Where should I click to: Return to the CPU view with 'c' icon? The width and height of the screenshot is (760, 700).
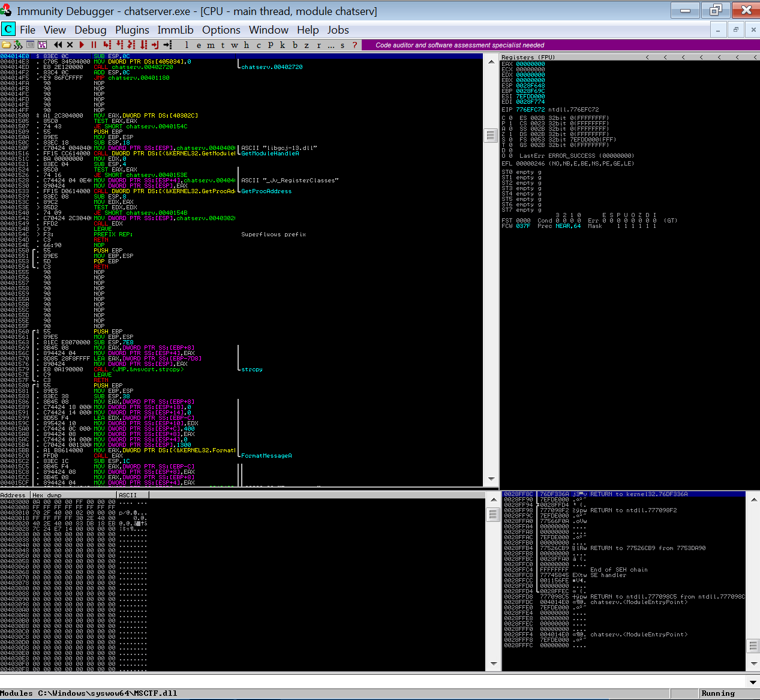pos(258,44)
